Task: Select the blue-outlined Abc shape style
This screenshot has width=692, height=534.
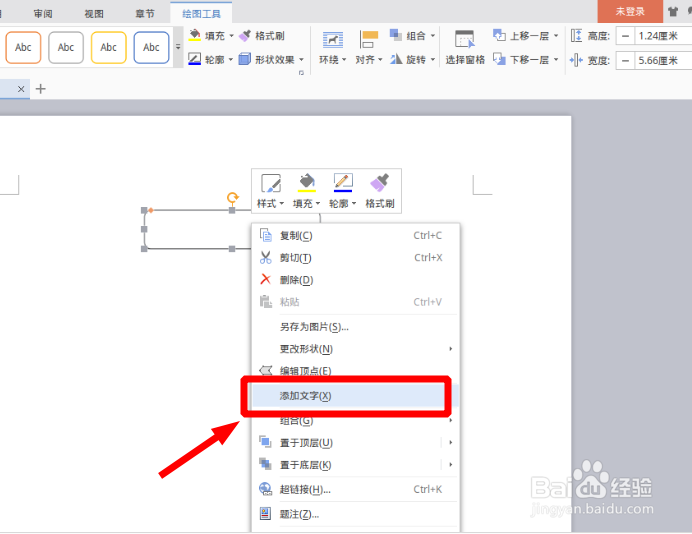Action: click(x=151, y=47)
